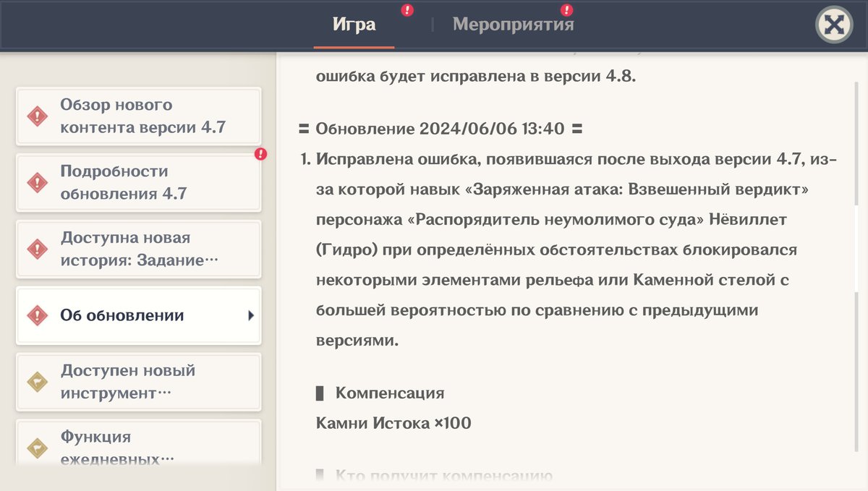Click the red exclamation icon beside "Доступна новая история"
The width and height of the screenshot is (868, 491).
37,249
